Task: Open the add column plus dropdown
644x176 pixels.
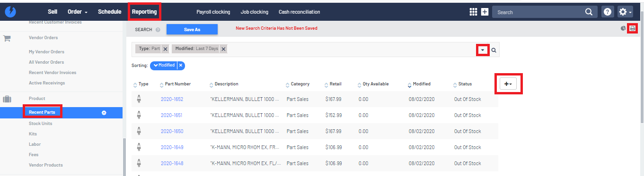Action: click(508, 84)
